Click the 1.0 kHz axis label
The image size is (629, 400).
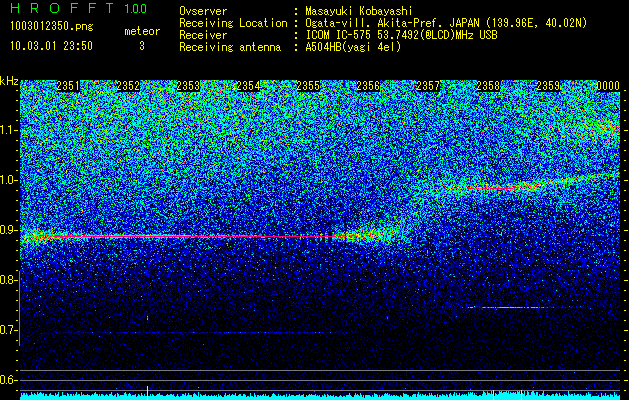point(9,180)
